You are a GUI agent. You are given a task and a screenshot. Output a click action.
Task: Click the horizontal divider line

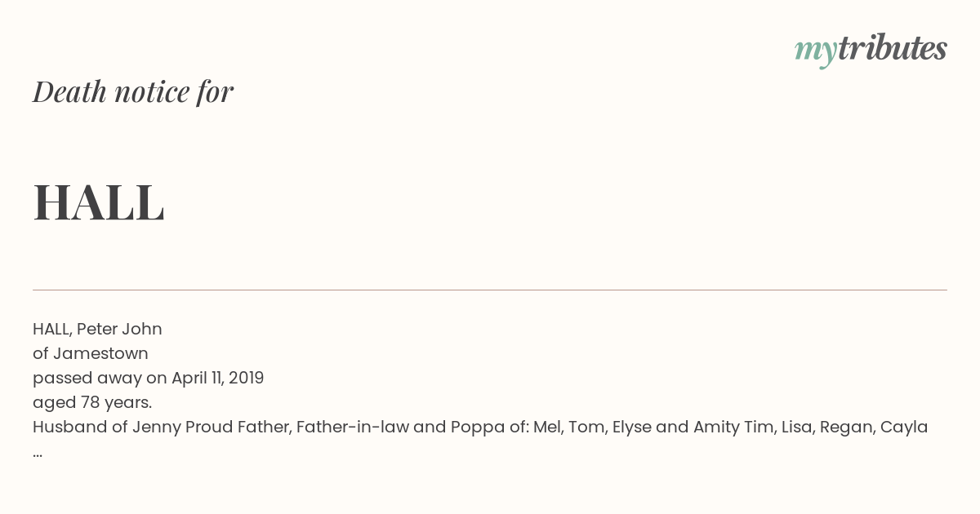pos(490,290)
